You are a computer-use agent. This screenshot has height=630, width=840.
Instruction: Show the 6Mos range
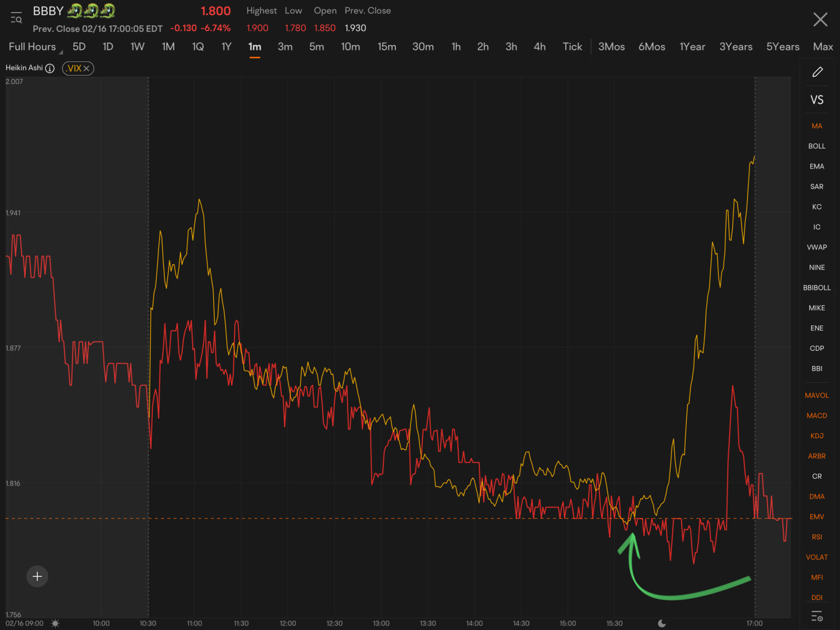coord(652,47)
